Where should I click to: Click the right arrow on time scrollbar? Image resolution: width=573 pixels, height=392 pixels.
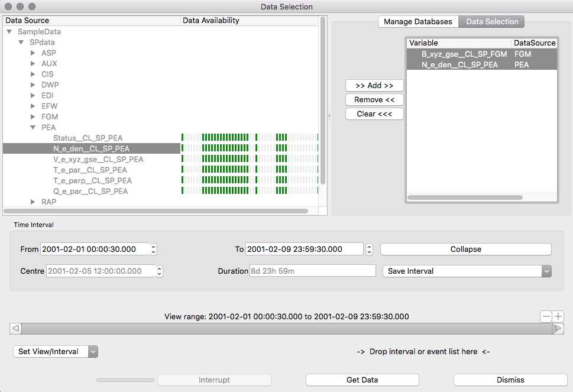coord(558,328)
